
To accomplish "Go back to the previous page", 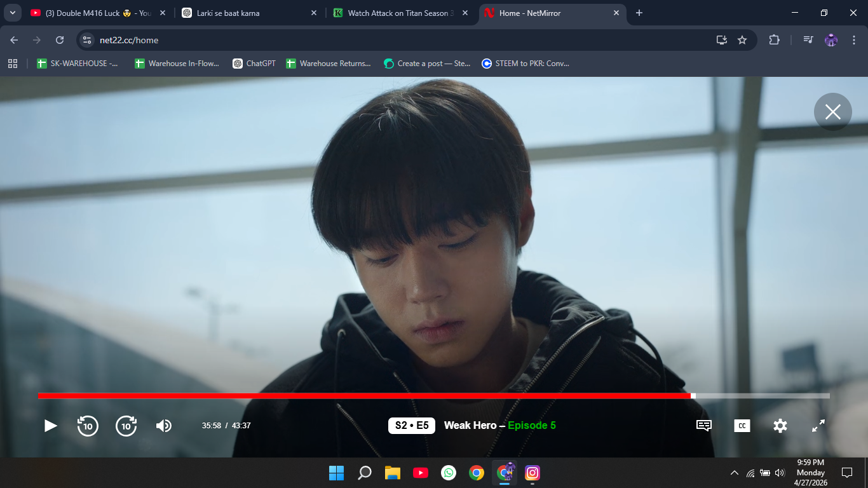I will (14, 40).
